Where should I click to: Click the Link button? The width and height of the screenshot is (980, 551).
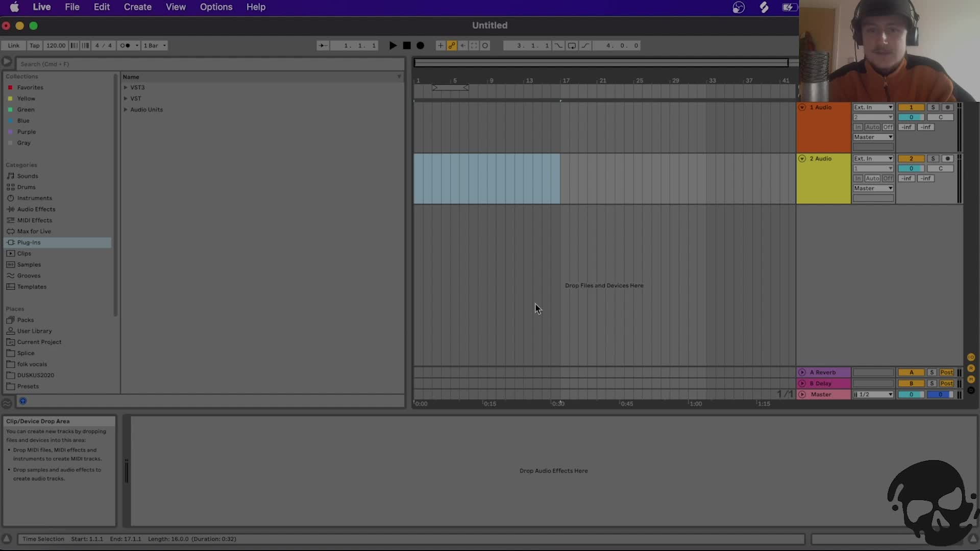(x=14, y=45)
